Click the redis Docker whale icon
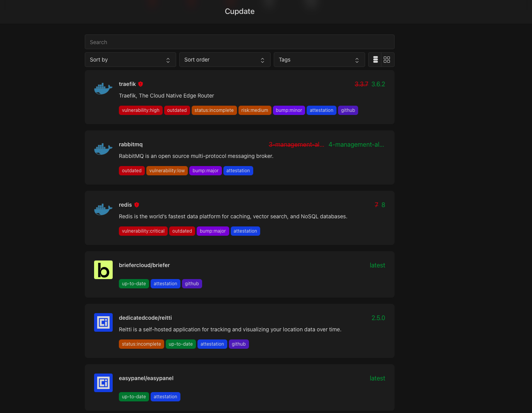The height and width of the screenshot is (413, 532). (x=103, y=209)
